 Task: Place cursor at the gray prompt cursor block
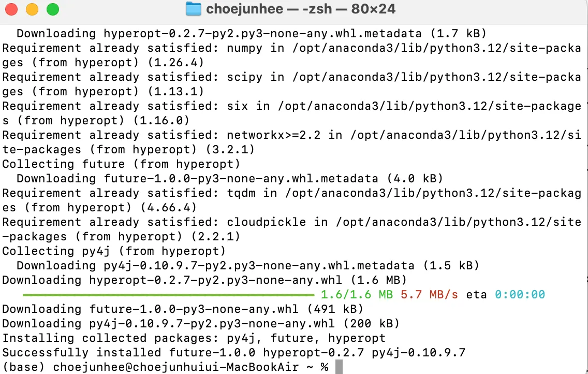[339, 367]
